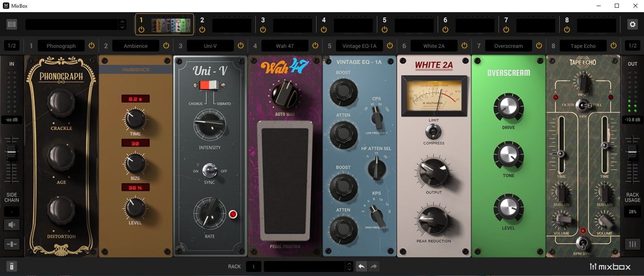Open the Tape Echo slot selector
Screen dimensions: 644x276
coord(583,46)
